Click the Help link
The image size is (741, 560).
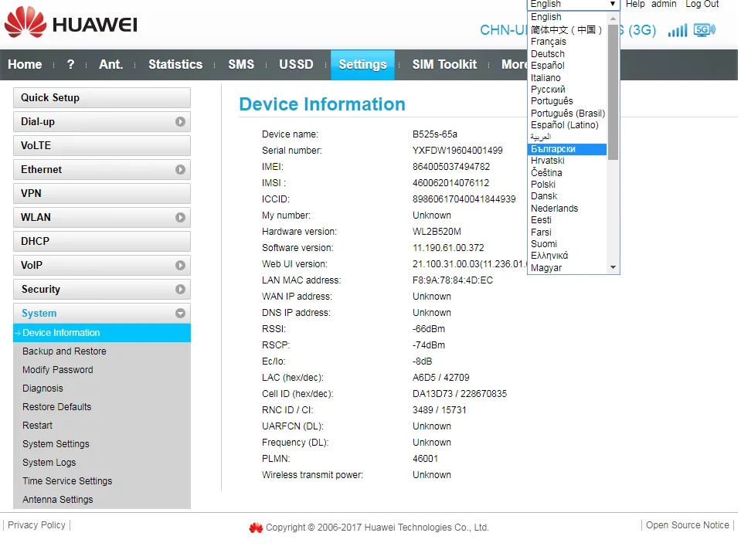(x=635, y=4)
